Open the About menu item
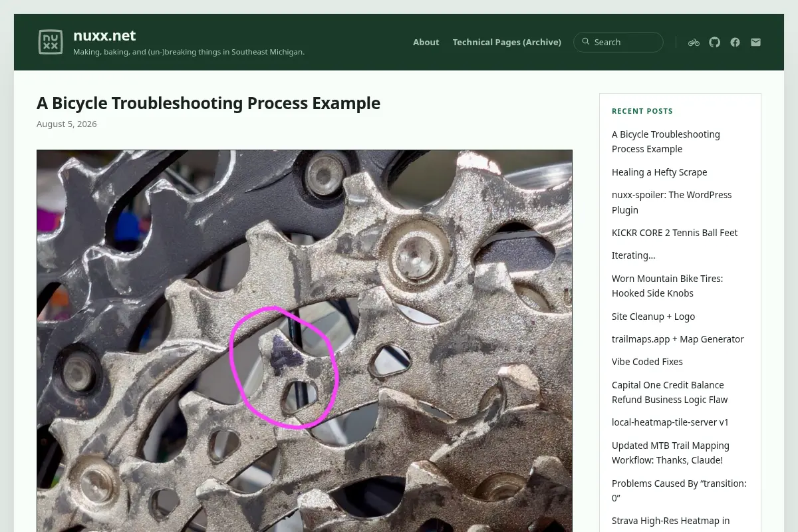 tap(426, 42)
